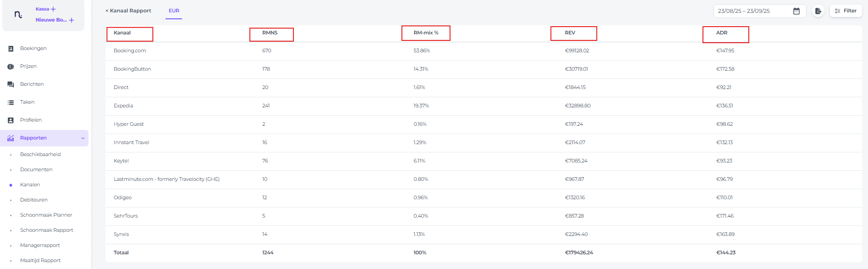Open the Managerrapport submenu item
Screen dimensions: 868x269
(40, 246)
